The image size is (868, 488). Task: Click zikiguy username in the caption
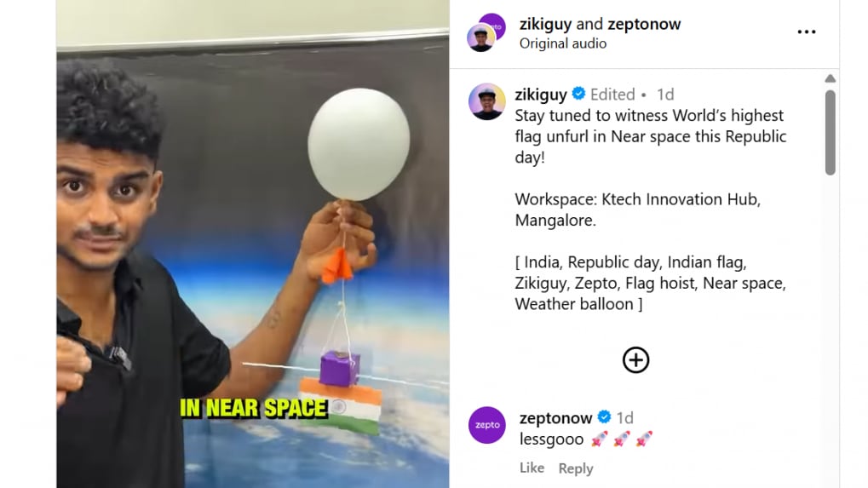click(541, 95)
